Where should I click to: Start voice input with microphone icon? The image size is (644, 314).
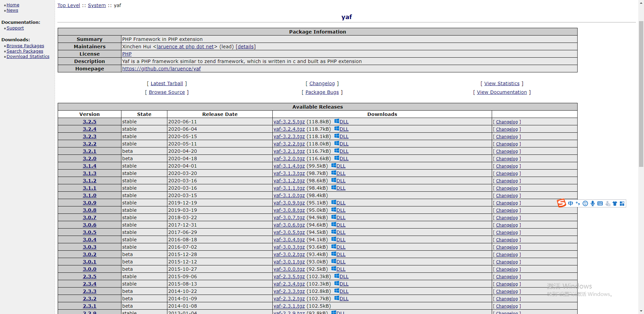pos(593,203)
